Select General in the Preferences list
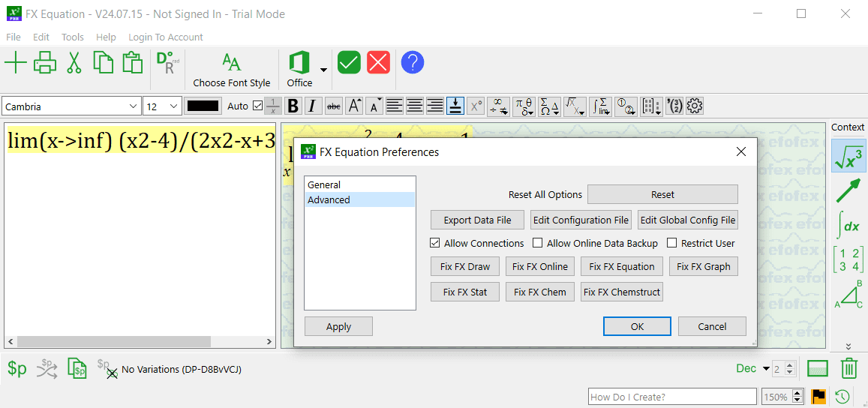Screen dimensions: 868x408 pos(360,185)
